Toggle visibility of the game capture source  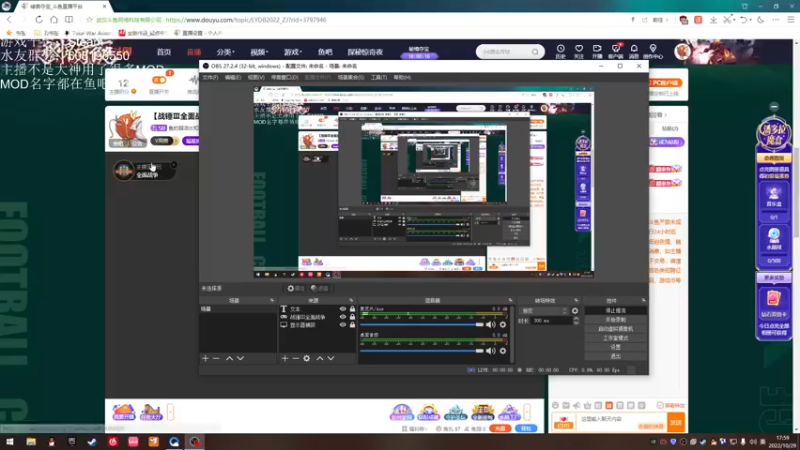[343, 317]
